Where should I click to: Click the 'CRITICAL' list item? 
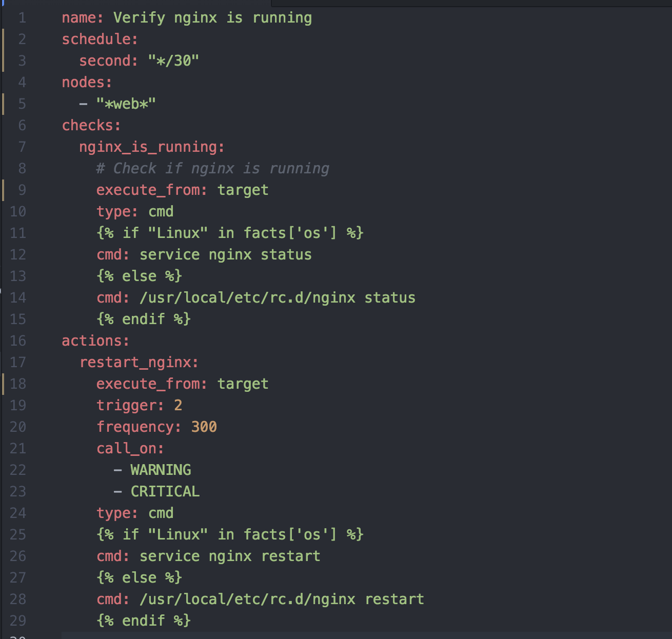pos(165,492)
